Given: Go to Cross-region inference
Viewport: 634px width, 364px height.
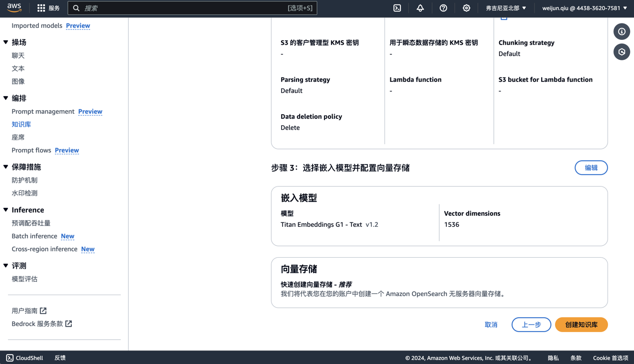Looking at the screenshot, I should point(44,249).
